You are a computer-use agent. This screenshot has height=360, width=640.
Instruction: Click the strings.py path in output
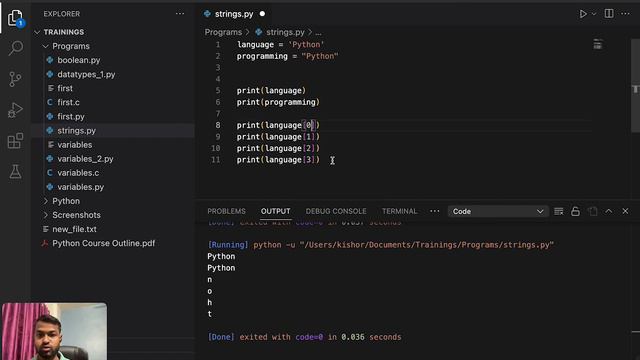click(x=427, y=245)
